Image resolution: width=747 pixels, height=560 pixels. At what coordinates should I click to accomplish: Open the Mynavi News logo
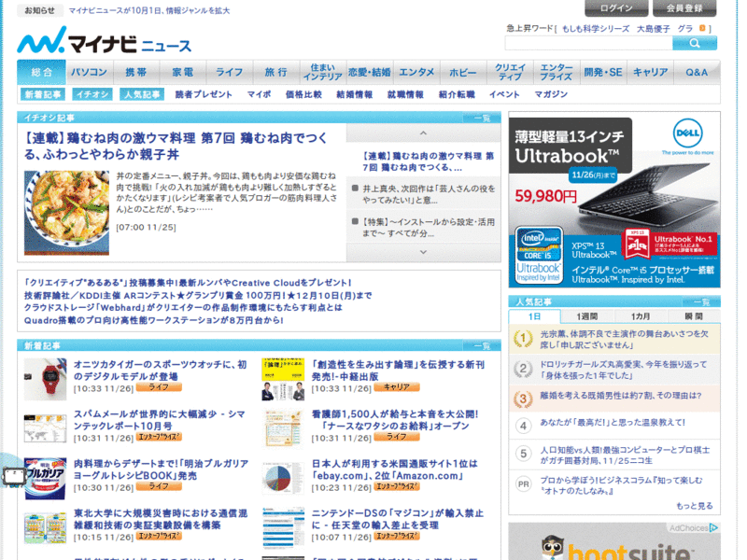pos(105,40)
